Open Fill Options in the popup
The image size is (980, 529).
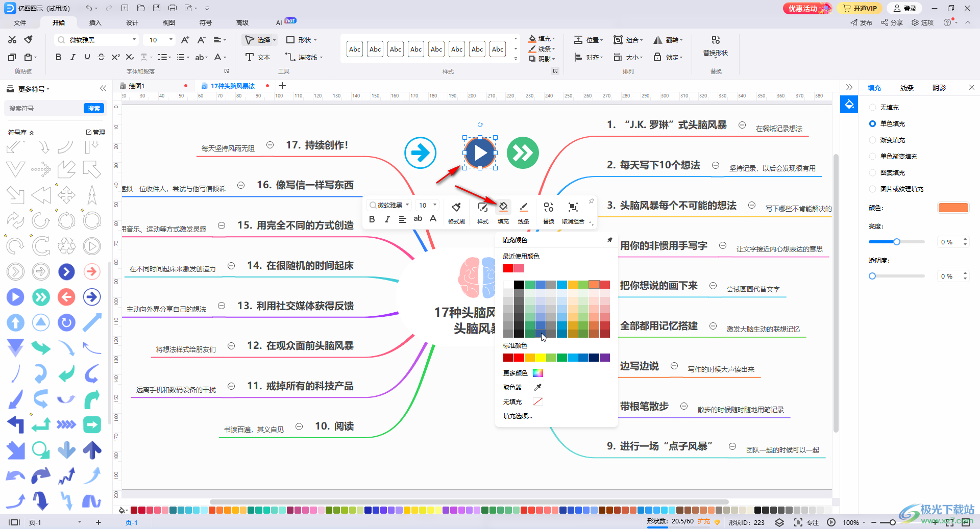coord(518,416)
